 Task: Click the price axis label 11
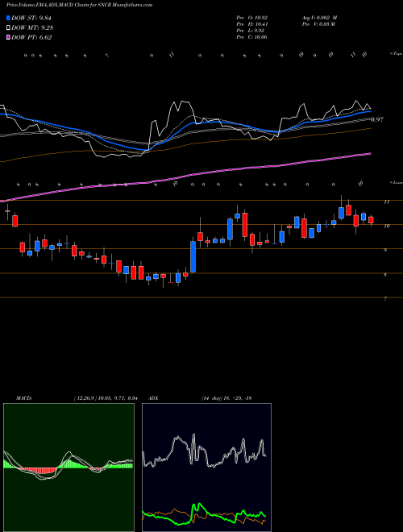pos(386,202)
